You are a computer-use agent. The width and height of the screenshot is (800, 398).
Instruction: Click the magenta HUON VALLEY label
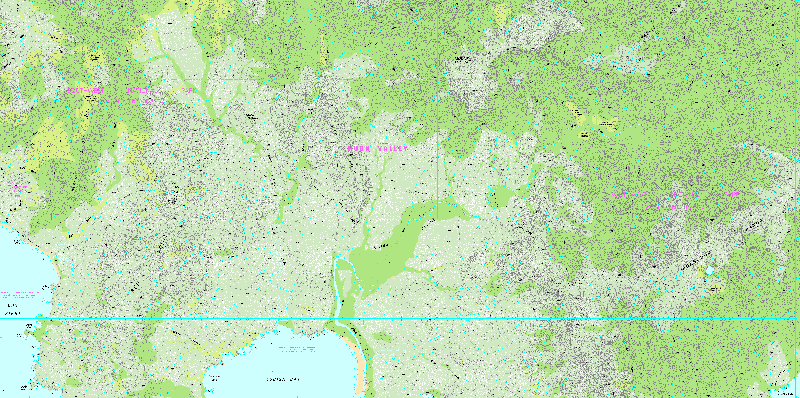pyautogui.click(x=378, y=148)
